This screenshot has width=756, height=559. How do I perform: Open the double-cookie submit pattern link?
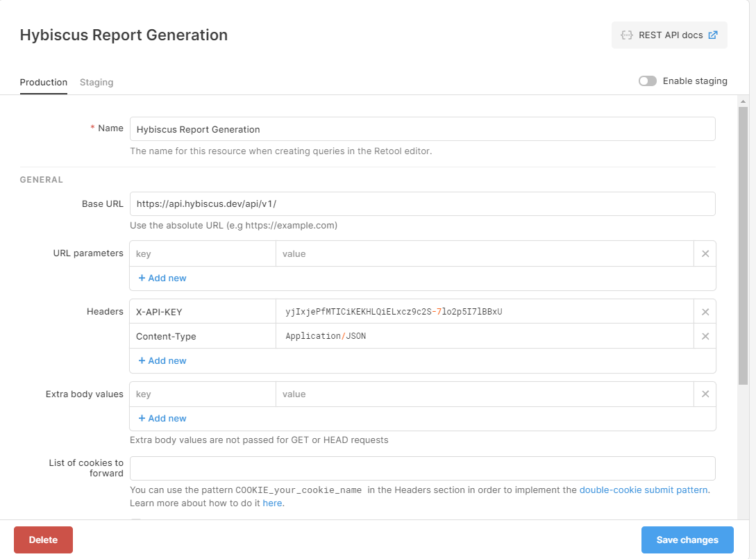click(644, 490)
